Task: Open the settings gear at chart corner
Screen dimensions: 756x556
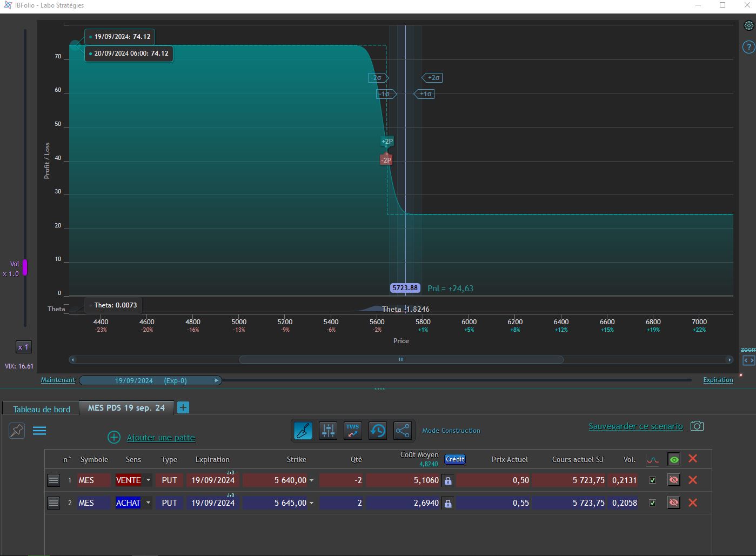Action: click(748, 25)
